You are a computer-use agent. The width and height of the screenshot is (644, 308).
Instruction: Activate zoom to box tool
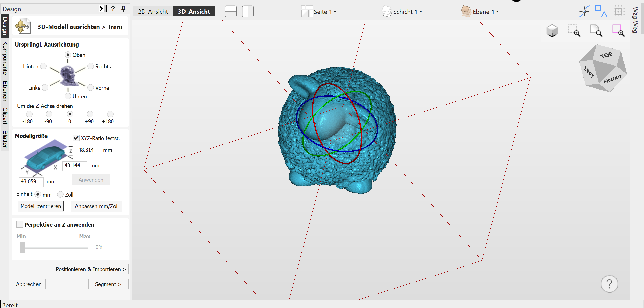[574, 31]
